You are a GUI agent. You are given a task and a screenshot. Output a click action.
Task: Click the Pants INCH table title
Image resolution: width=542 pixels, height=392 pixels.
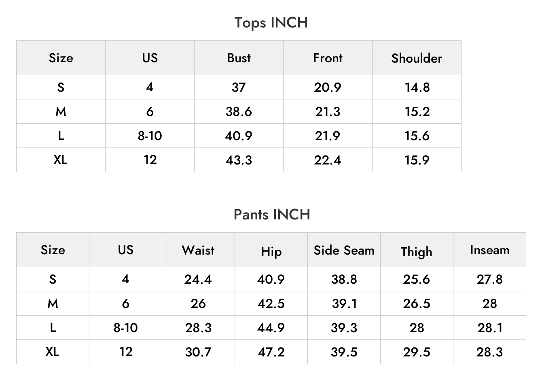coord(272,214)
